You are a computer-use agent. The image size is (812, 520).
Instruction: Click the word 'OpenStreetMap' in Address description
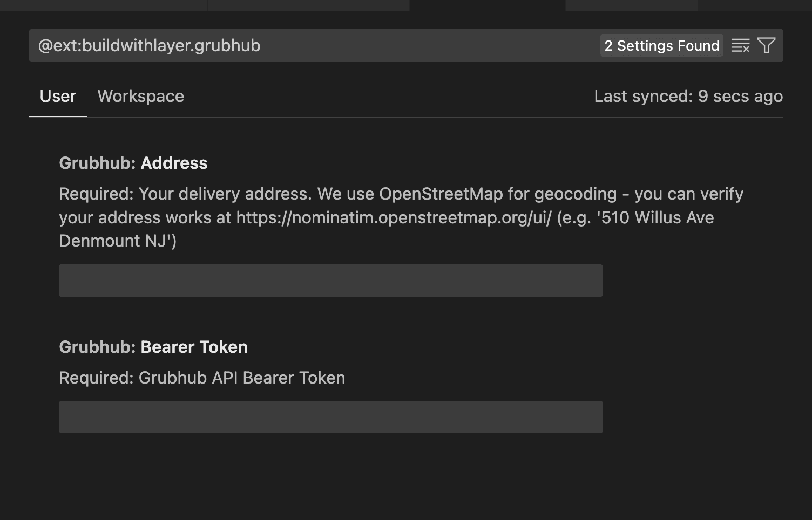[441, 194]
